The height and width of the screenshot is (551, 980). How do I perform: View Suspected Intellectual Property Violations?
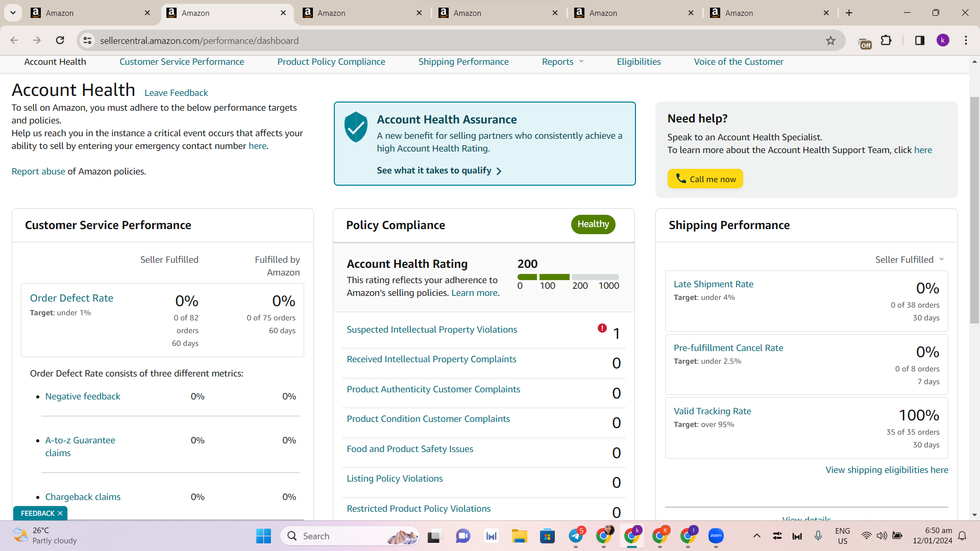pos(432,330)
